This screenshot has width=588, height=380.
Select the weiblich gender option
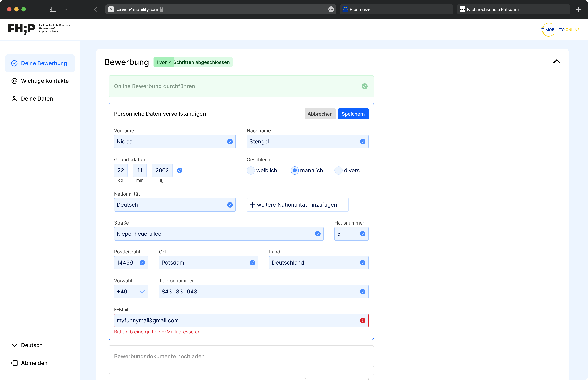[x=251, y=170]
